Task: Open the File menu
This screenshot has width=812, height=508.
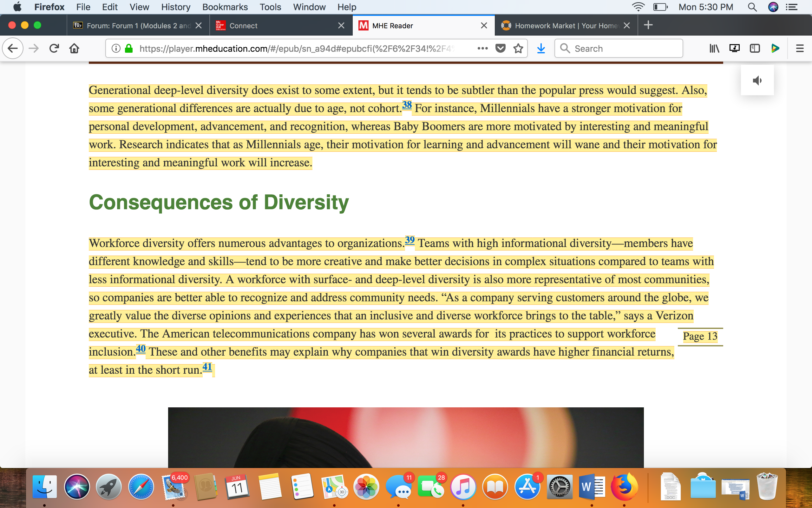Action: 83,7
